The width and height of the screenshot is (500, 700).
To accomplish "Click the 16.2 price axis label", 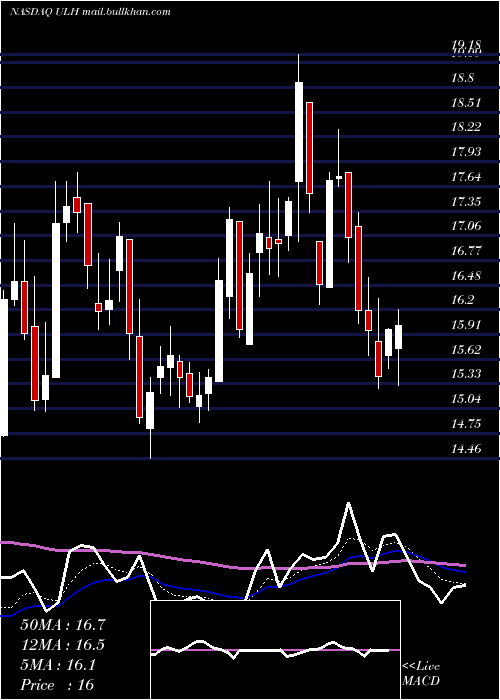I will pyautogui.click(x=462, y=300).
